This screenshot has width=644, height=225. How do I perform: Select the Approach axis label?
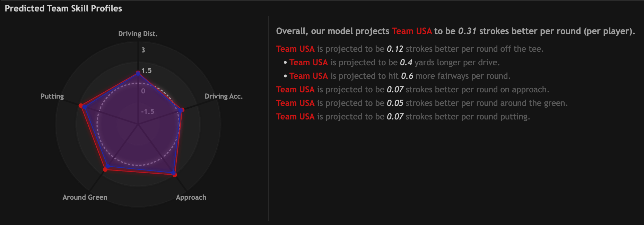tap(191, 197)
